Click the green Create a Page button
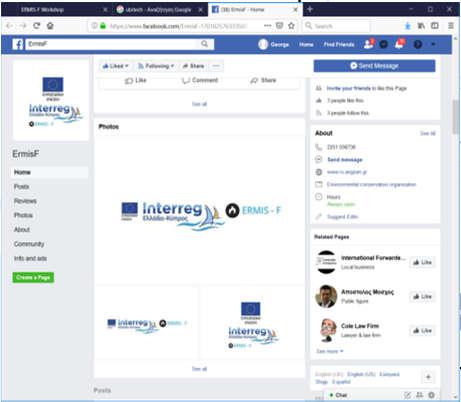 coord(33,277)
